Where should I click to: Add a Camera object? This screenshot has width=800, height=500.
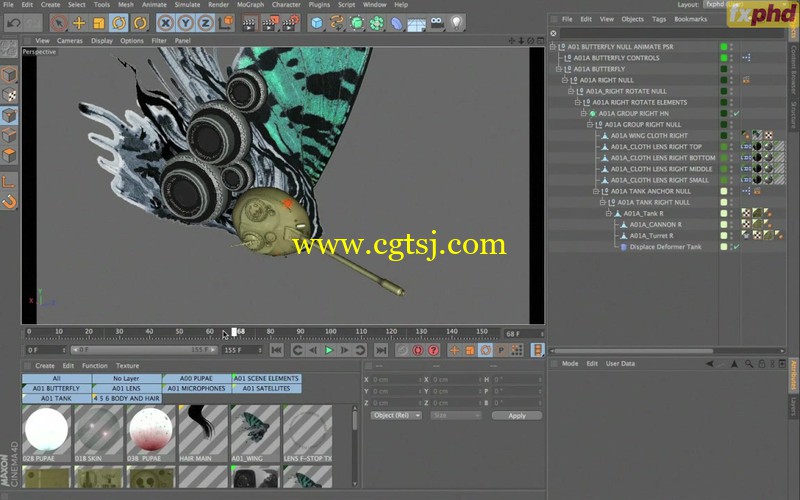[437, 23]
